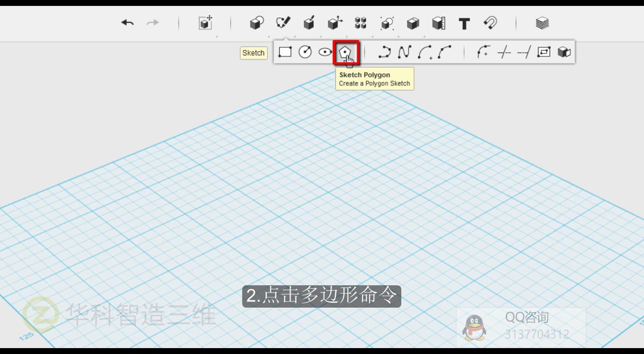This screenshot has height=354, width=644.
Task: Choose Sketch Circle
Action: (305, 52)
